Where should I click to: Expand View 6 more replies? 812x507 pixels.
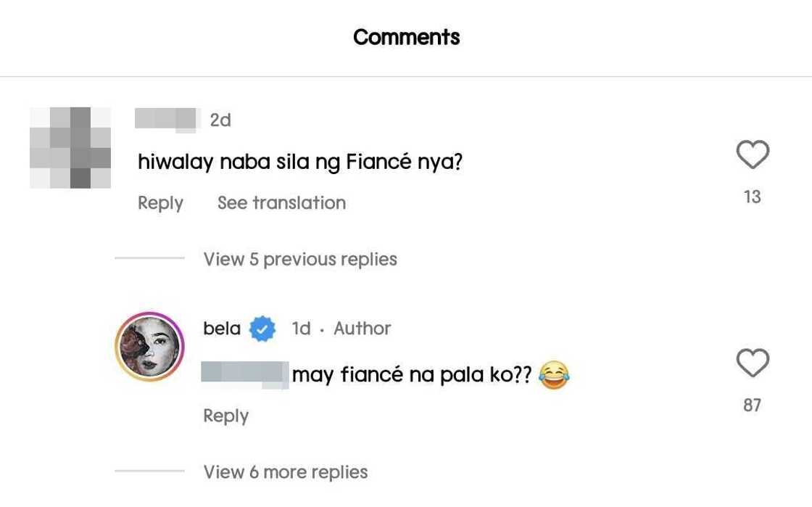coord(286,471)
